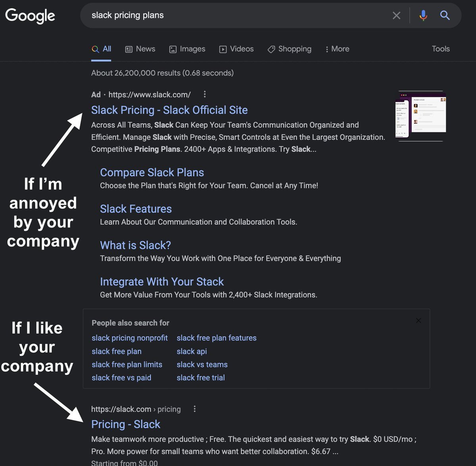Search for slack free plan features
The height and width of the screenshot is (466, 476).
(217, 338)
